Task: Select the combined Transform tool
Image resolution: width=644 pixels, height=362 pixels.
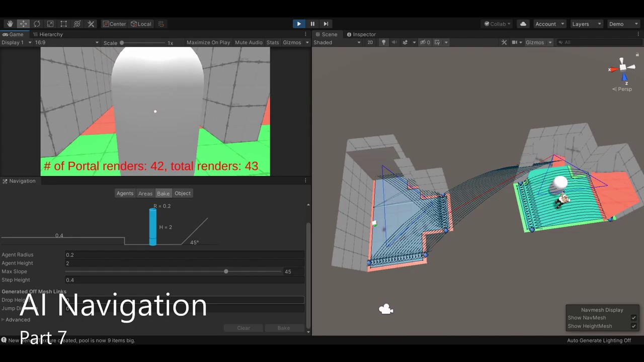Action: 77,24
